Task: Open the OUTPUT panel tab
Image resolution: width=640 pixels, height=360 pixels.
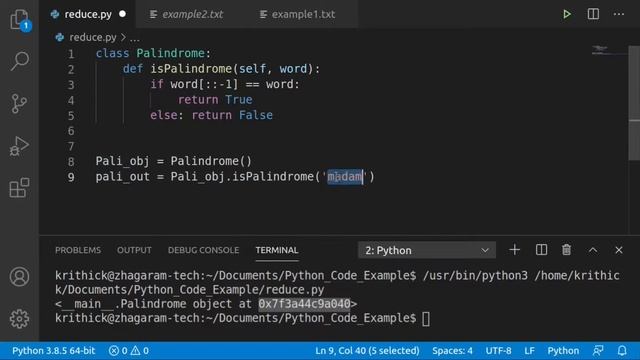Action: (134, 250)
